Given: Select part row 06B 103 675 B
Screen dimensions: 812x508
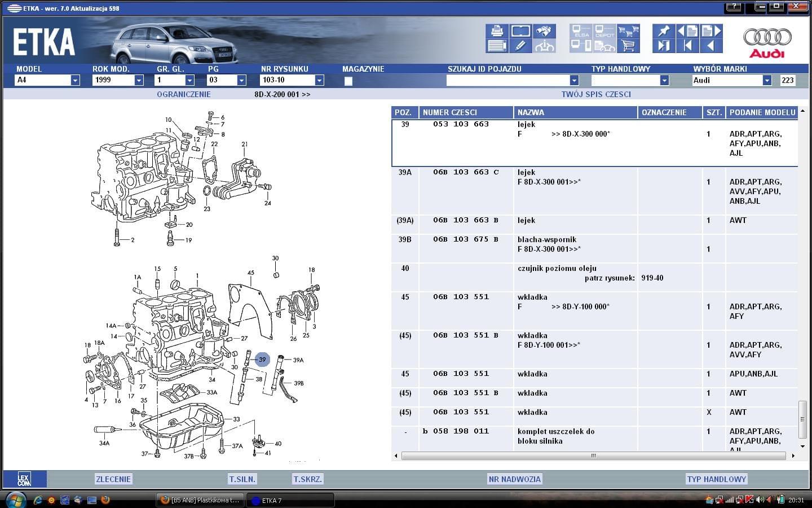Looking at the screenshot, I should click(595, 248).
